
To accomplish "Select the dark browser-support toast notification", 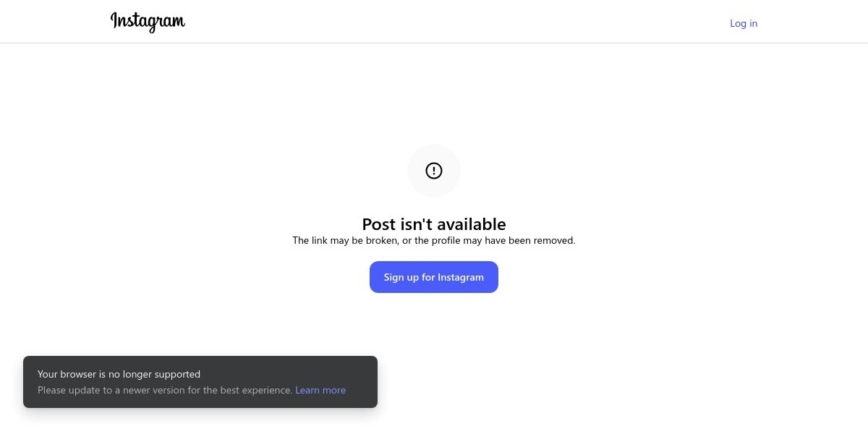I will (x=200, y=382).
